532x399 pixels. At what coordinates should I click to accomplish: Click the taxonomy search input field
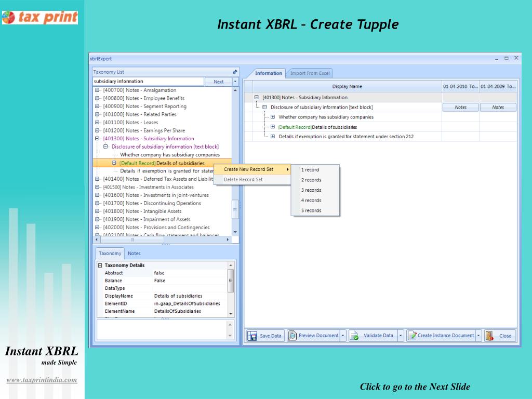(148, 82)
